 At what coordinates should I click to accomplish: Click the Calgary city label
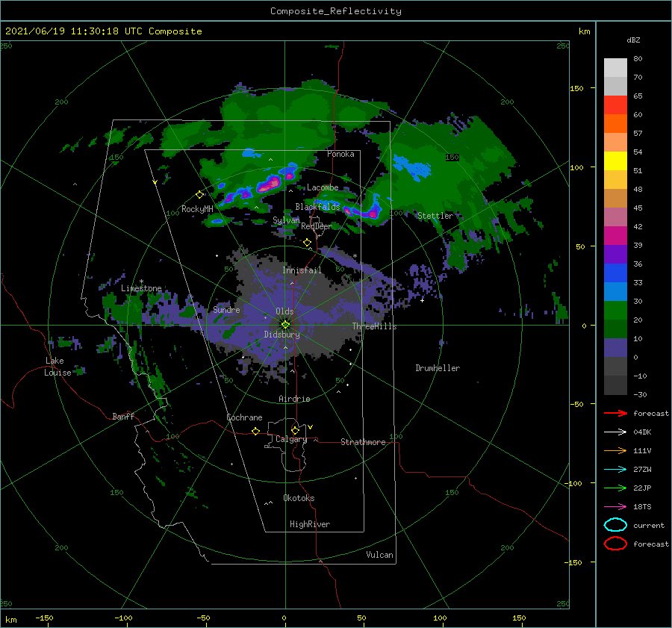click(291, 439)
